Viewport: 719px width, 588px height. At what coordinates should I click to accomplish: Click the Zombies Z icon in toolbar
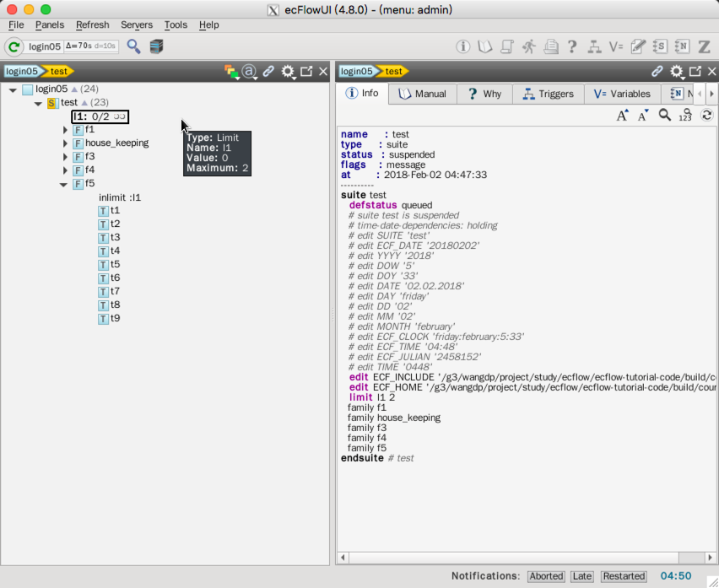tap(704, 46)
